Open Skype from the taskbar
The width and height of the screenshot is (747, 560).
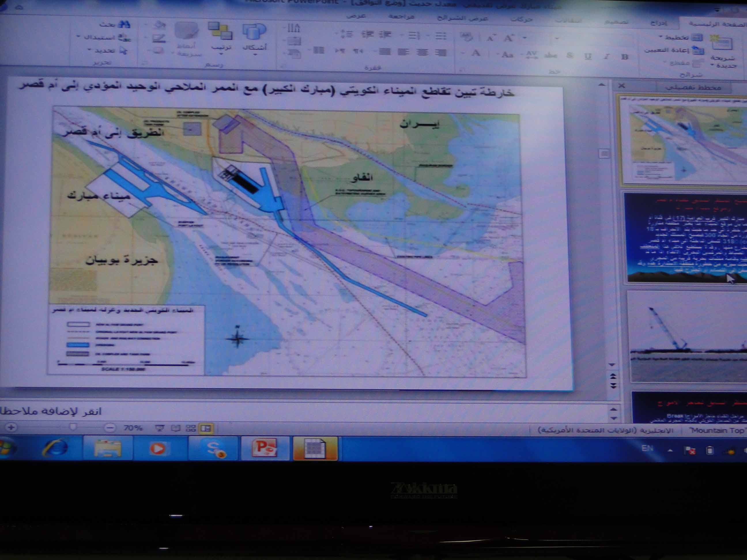(214, 449)
